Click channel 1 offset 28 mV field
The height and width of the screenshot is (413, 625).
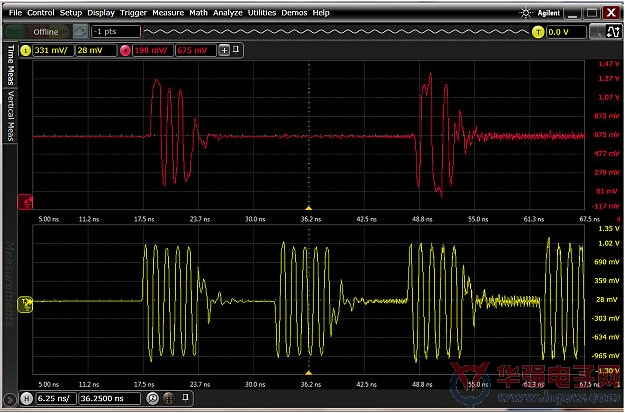96,51
